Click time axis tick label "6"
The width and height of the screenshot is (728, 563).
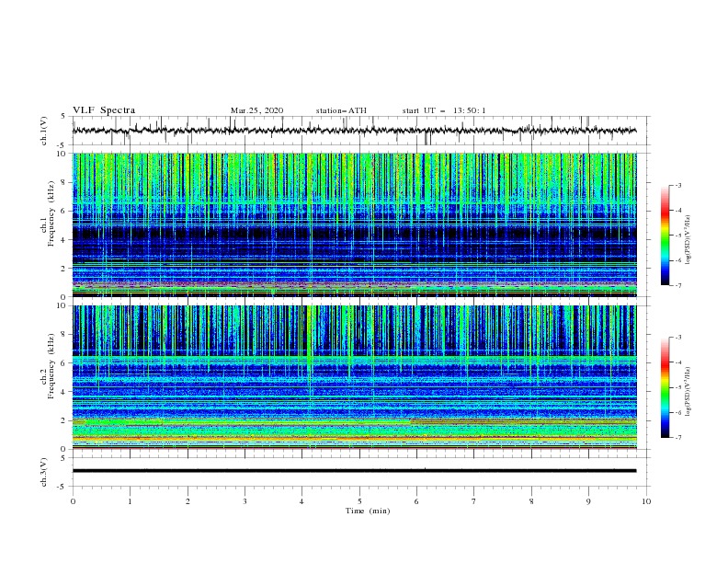click(416, 501)
